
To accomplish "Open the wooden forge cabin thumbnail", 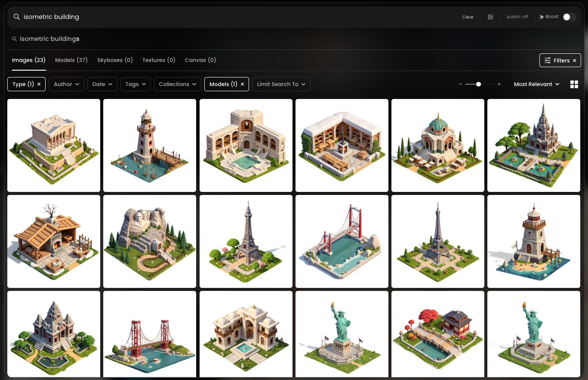I will (54, 241).
